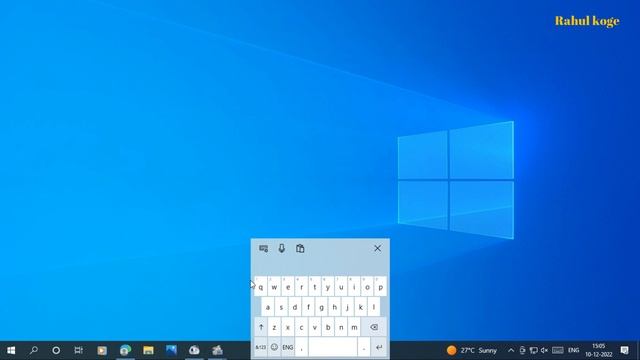
Task: Open the Meet Now tray icon
Action: [x=522, y=350]
